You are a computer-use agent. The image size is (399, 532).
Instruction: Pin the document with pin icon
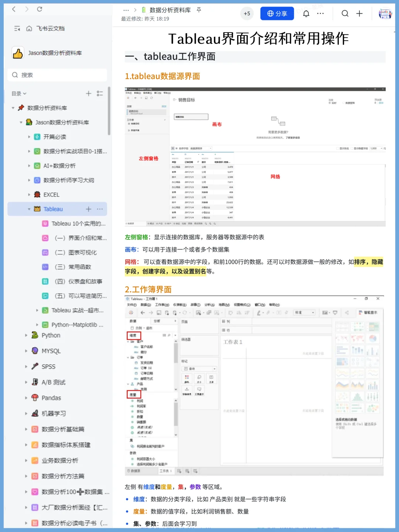pyautogui.click(x=199, y=10)
